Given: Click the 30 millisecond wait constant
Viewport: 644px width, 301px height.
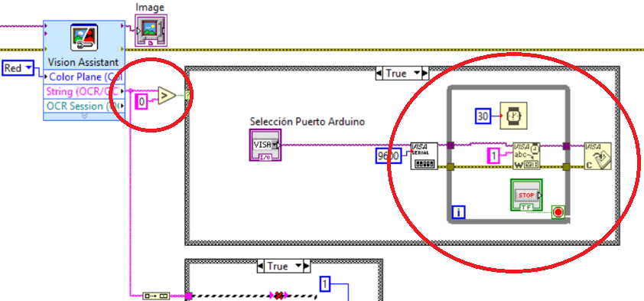Looking at the screenshot, I should click(x=483, y=116).
